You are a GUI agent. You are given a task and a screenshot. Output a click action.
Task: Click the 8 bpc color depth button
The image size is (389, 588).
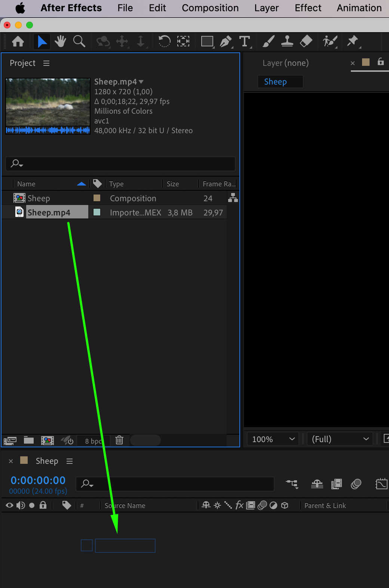pyautogui.click(x=93, y=441)
